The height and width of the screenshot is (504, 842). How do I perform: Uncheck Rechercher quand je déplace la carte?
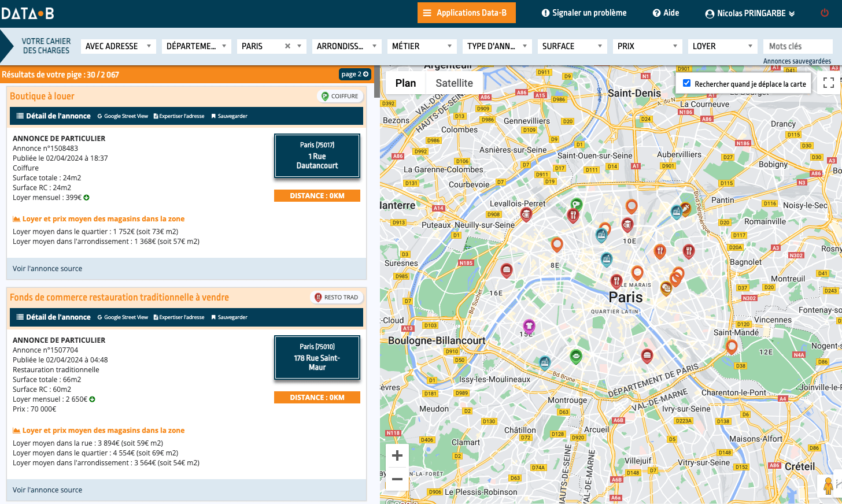point(686,83)
